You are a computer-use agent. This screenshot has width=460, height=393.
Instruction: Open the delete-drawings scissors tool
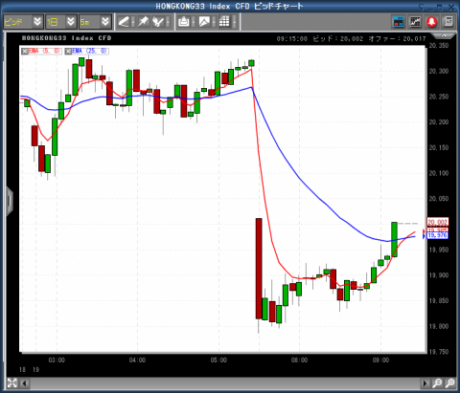point(159,22)
